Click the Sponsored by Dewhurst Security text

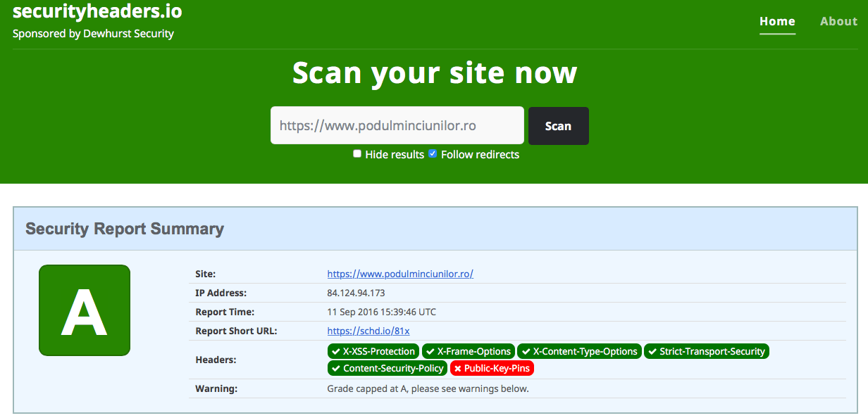pyautogui.click(x=93, y=34)
